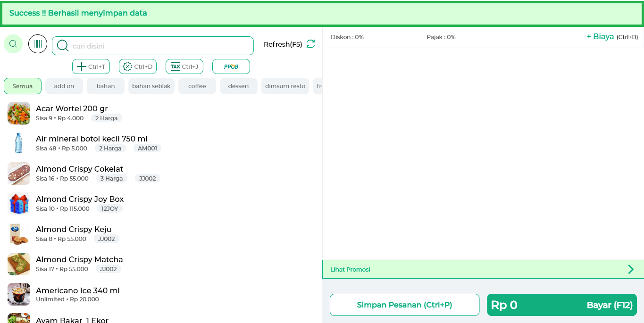Click the Almond Crispy Keju thumbnail
Image resolution: width=644 pixels, height=323 pixels.
coord(19,234)
